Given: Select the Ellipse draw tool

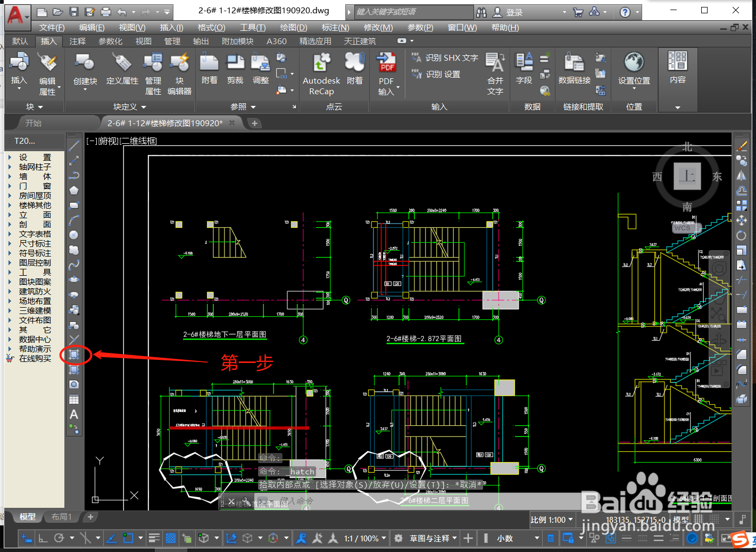Looking at the screenshot, I should tap(74, 279).
